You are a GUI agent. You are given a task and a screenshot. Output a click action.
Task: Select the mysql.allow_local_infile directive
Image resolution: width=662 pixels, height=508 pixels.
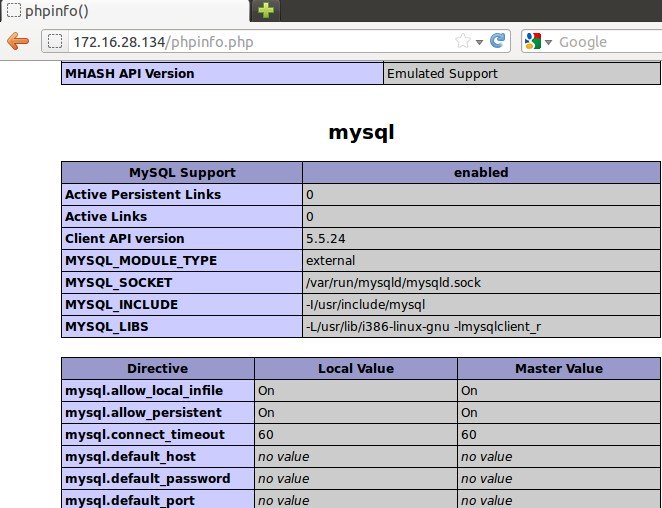(x=144, y=391)
